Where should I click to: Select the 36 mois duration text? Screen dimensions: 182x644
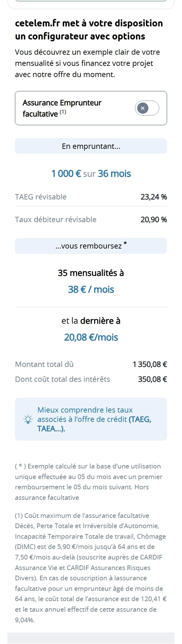114,173
